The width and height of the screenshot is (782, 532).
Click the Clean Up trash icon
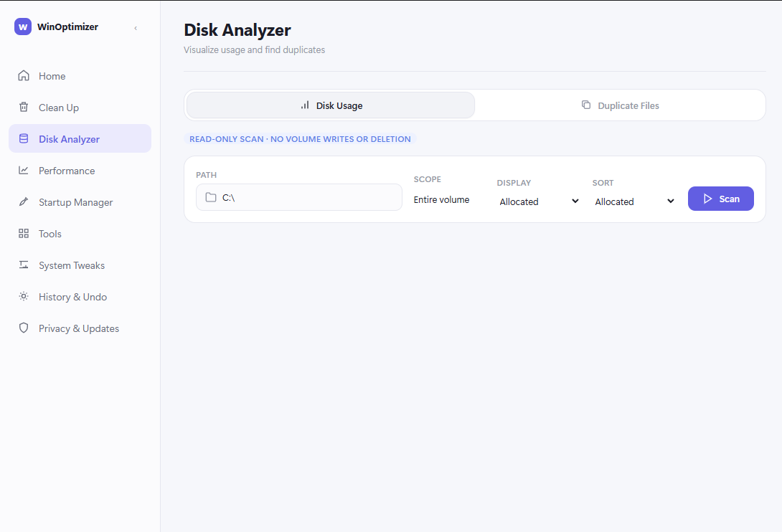pyautogui.click(x=24, y=108)
